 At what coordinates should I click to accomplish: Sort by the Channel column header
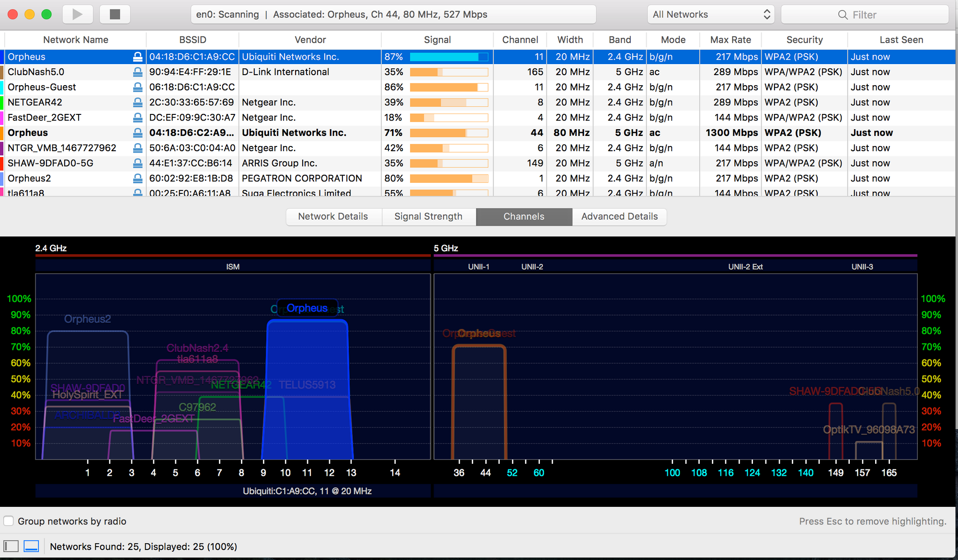coord(520,40)
